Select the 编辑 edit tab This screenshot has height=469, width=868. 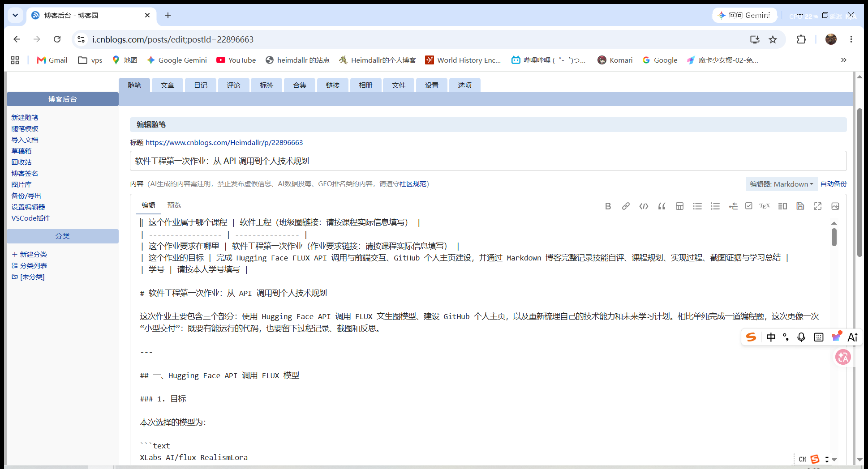(x=148, y=205)
